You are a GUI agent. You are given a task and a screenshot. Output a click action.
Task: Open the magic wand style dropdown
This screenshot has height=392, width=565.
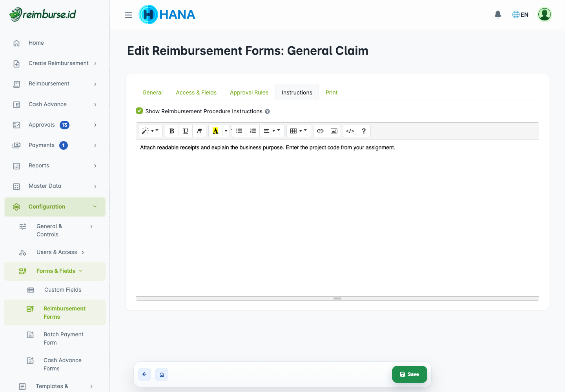150,131
